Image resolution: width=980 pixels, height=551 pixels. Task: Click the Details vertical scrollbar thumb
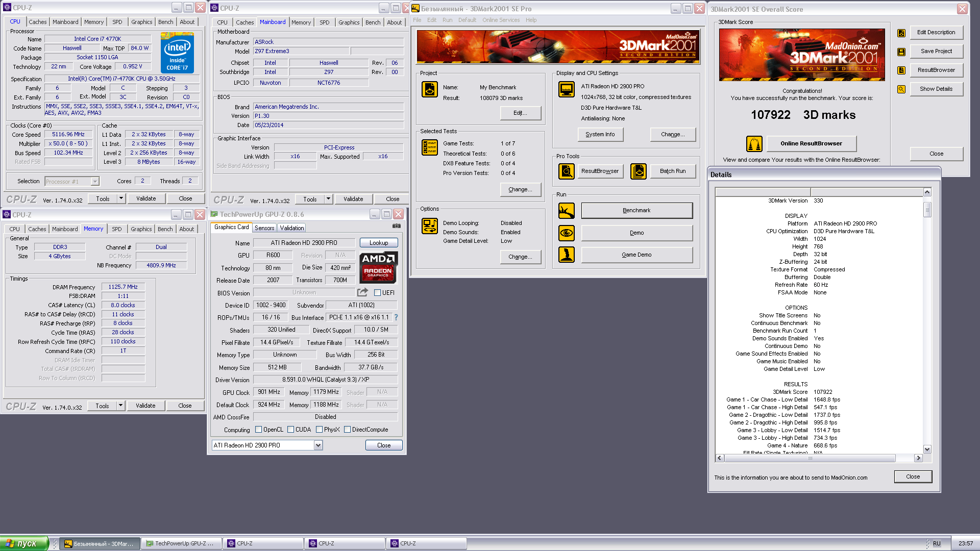(927, 210)
